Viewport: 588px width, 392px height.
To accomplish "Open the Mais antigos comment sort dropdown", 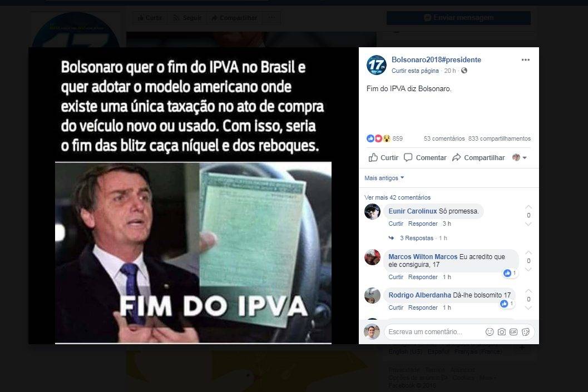I will pyautogui.click(x=384, y=178).
